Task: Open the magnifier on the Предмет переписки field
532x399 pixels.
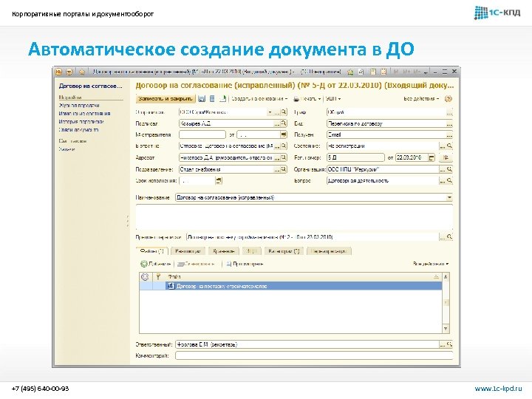Action: click(x=449, y=237)
